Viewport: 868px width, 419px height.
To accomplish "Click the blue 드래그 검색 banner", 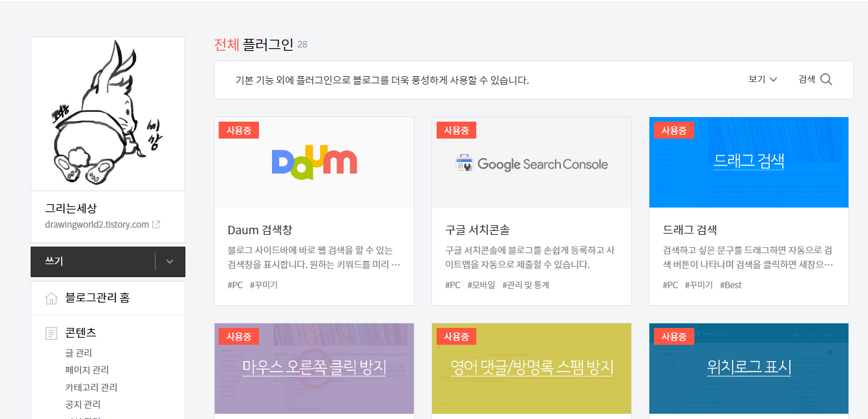I will (749, 162).
